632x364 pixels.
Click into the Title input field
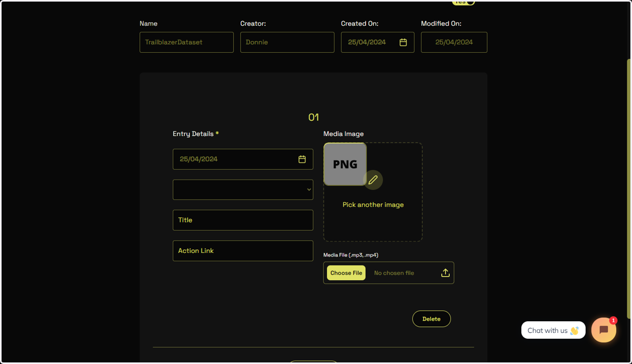243,220
